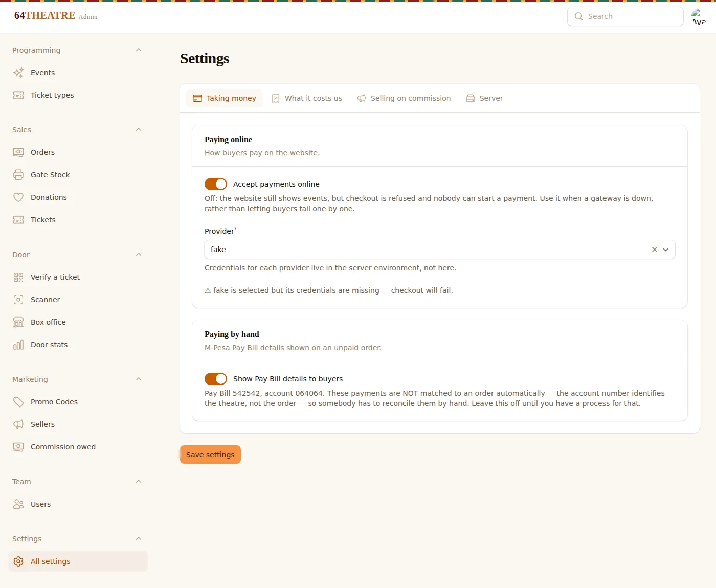This screenshot has width=716, height=588.
Task: Click the user avatar in header
Action: tap(699, 16)
